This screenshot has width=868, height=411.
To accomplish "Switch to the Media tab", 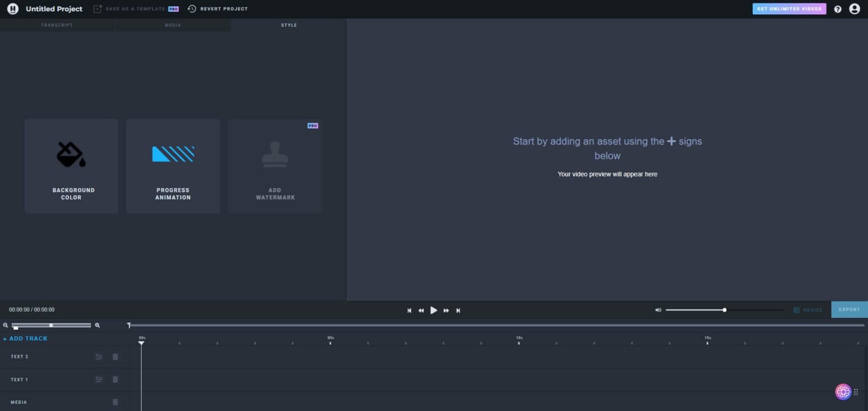I will click(173, 25).
